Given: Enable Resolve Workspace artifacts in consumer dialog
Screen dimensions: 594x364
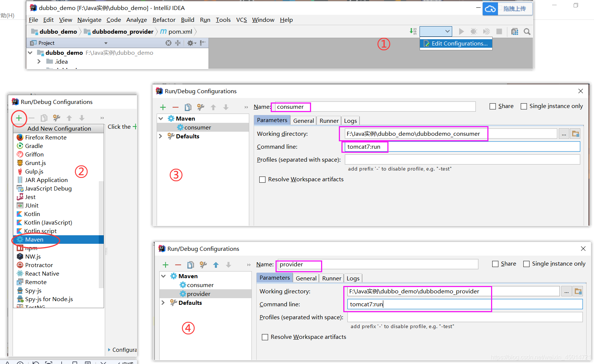Looking at the screenshot, I should pos(263,180).
